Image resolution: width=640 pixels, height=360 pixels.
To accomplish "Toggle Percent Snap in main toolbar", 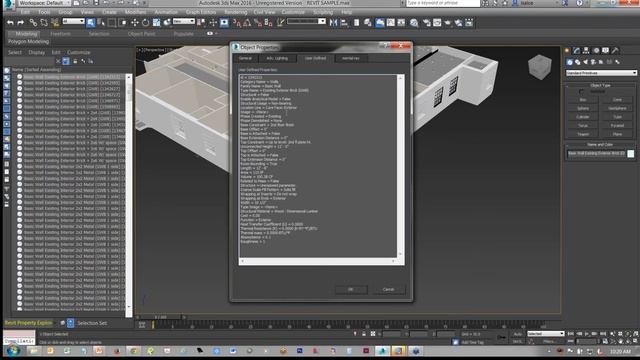I will pos(258,23).
